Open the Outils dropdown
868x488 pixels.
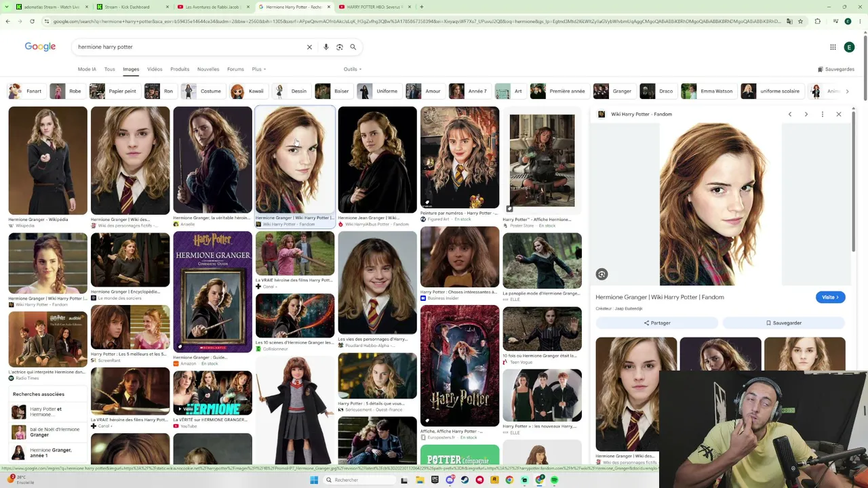(353, 69)
